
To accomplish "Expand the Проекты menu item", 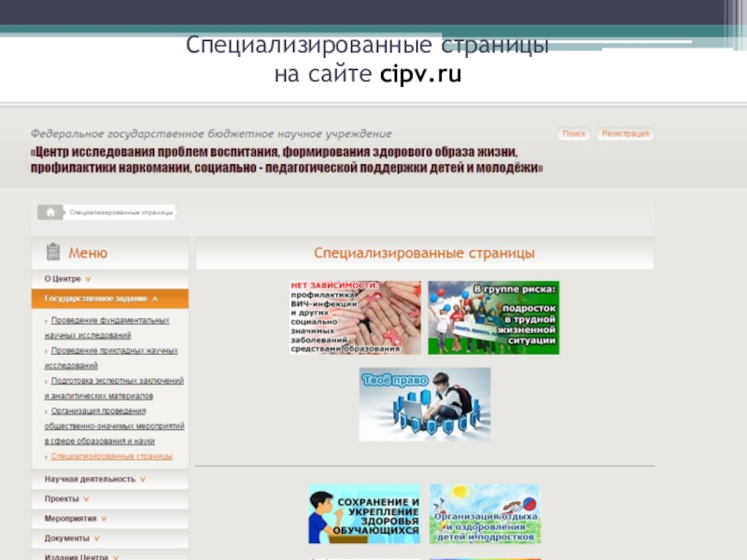I will (x=110, y=499).
